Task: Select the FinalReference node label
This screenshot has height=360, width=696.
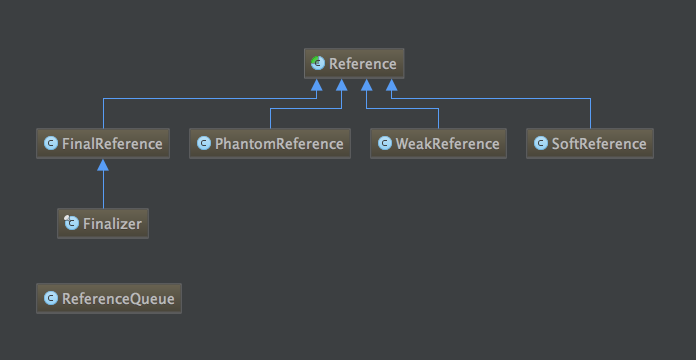Action: tap(112, 144)
